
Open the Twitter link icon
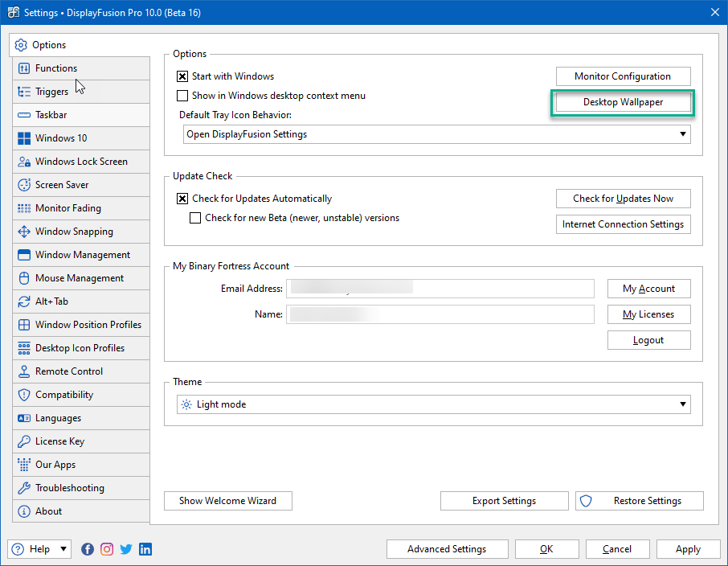point(126,549)
